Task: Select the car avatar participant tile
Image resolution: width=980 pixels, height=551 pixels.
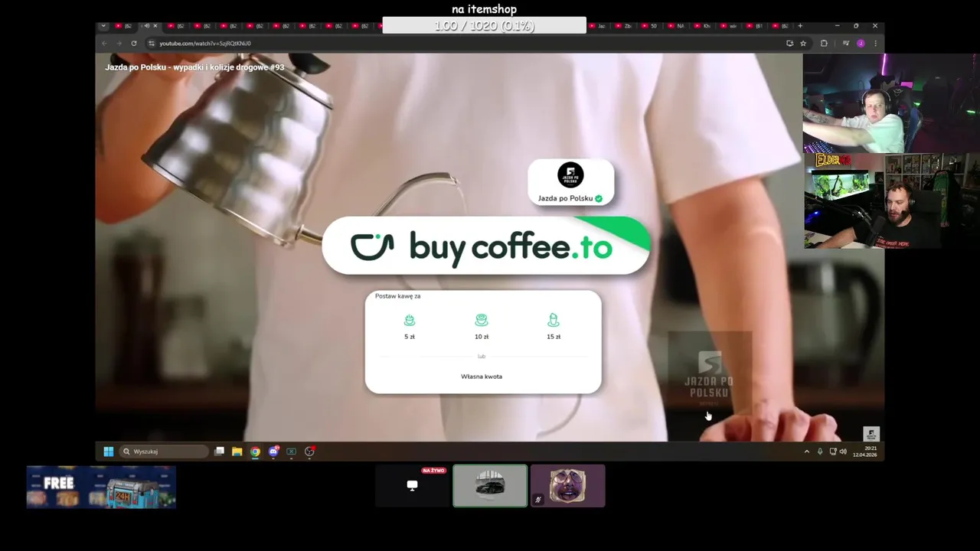Action: (x=490, y=485)
